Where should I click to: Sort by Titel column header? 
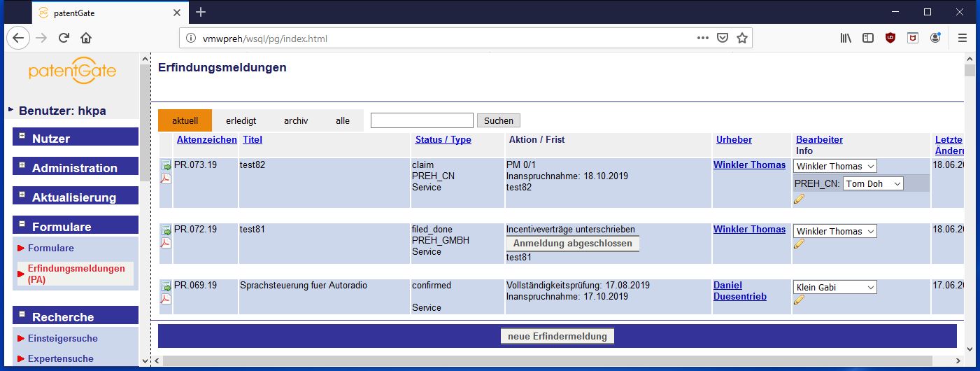[x=253, y=139]
